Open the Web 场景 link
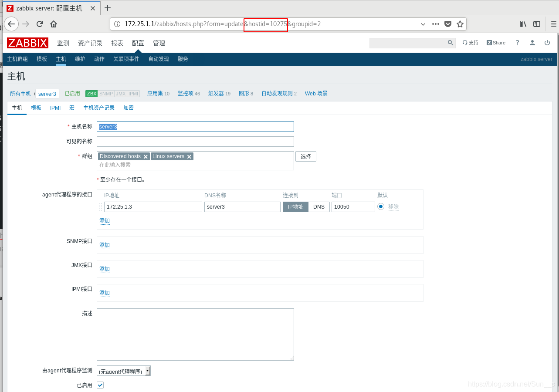Screen dimensions: 559x392 (x=316, y=93)
